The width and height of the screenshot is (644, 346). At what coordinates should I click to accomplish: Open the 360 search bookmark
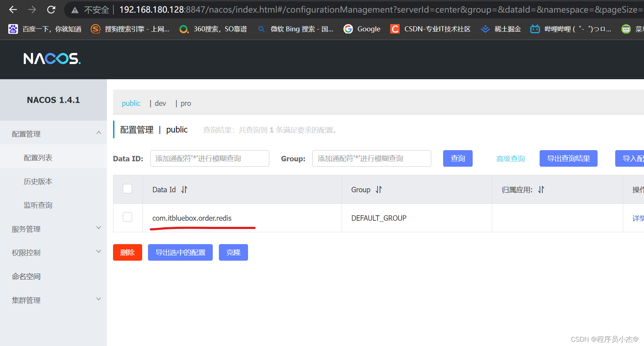(213, 29)
